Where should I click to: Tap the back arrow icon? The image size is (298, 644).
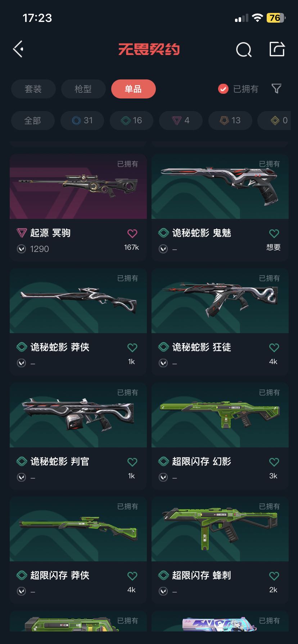(x=18, y=49)
